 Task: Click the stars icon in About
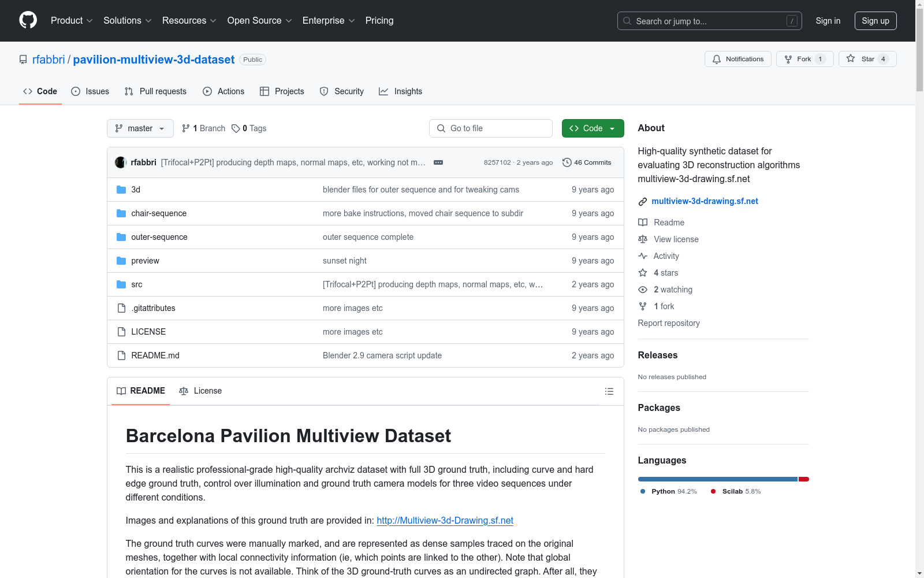[x=643, y=273]
